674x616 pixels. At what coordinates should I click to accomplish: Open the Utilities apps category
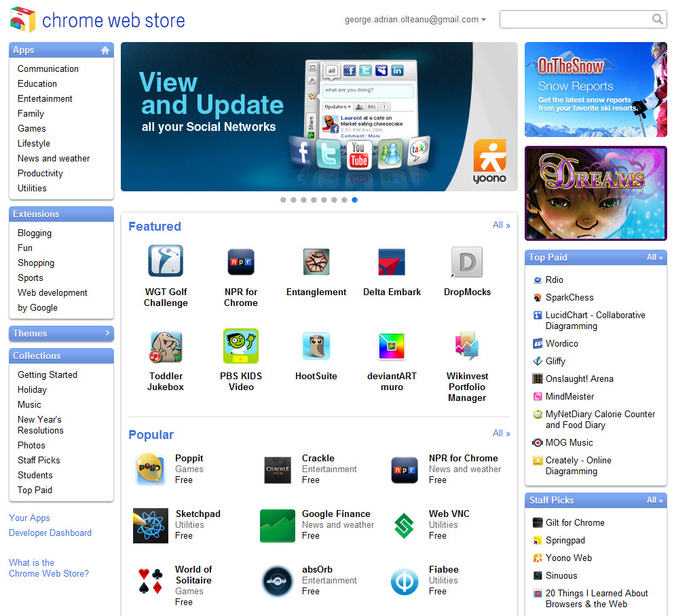pyautogui.click(x=32, y=188)
